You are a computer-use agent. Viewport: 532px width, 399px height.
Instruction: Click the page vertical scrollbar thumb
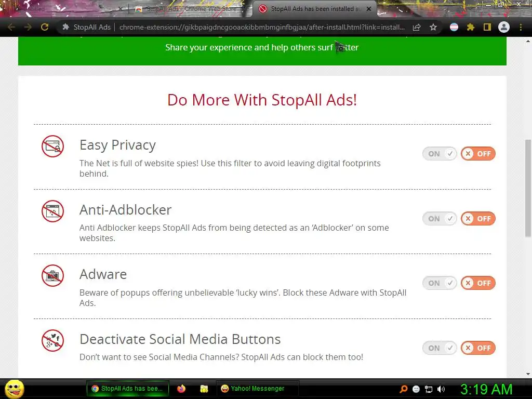coord(528,188)
